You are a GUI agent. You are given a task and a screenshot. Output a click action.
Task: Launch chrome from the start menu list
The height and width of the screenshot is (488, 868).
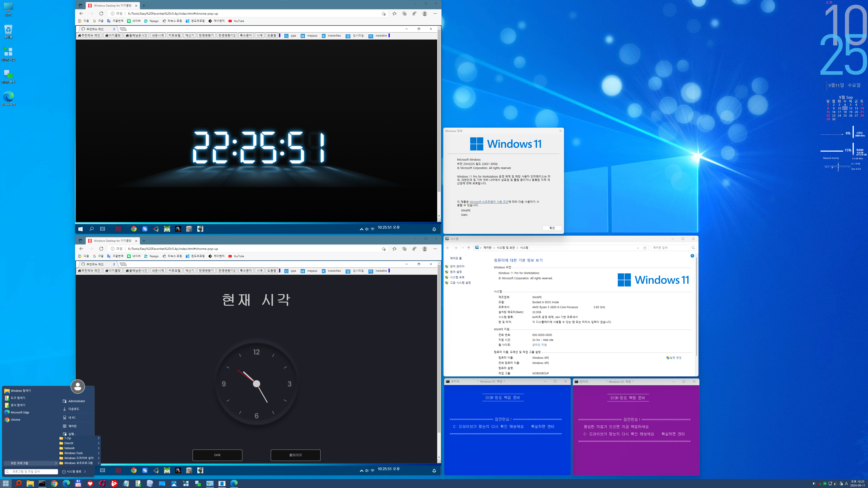[12, 420]
